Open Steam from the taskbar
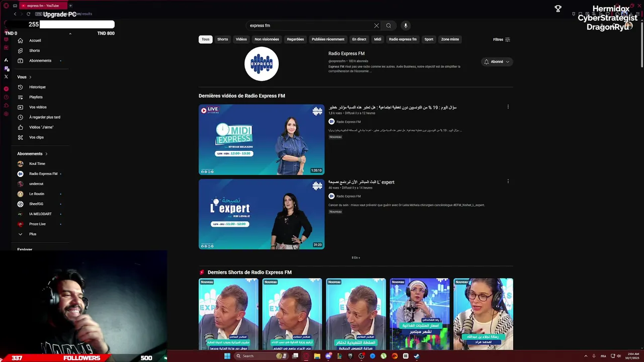644x362 pixels. point(417,356)
